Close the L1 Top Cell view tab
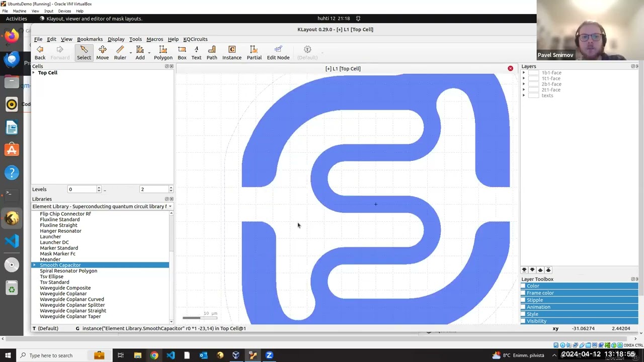The width and height of the screenshot is (644, 362). pyautogui.click(x=510, y=68)
